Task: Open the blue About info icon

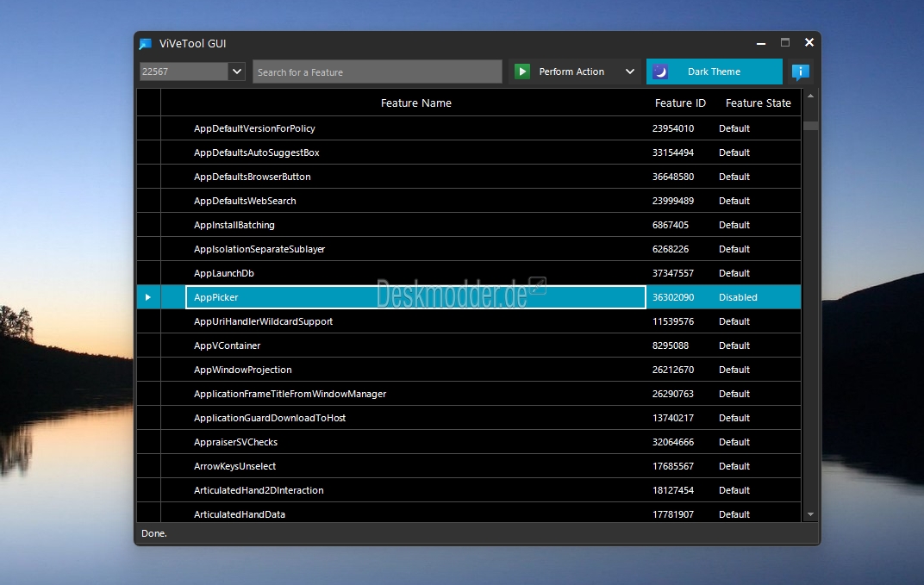Action: coord(801,72)
